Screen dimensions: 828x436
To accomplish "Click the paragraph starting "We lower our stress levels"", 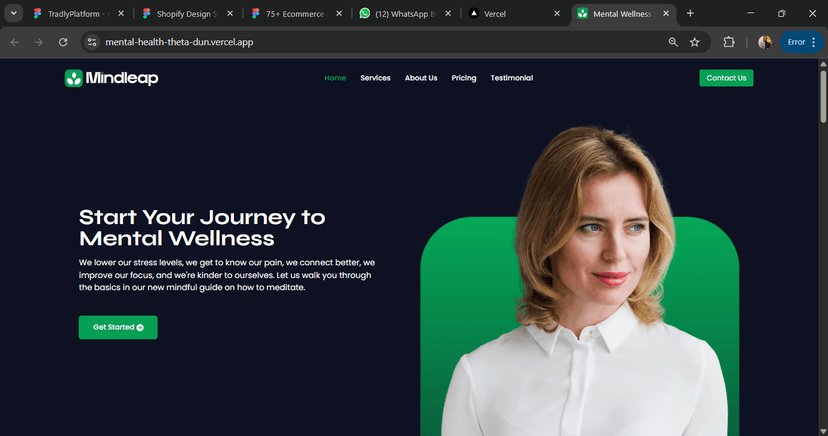I will tap(227, 275).
